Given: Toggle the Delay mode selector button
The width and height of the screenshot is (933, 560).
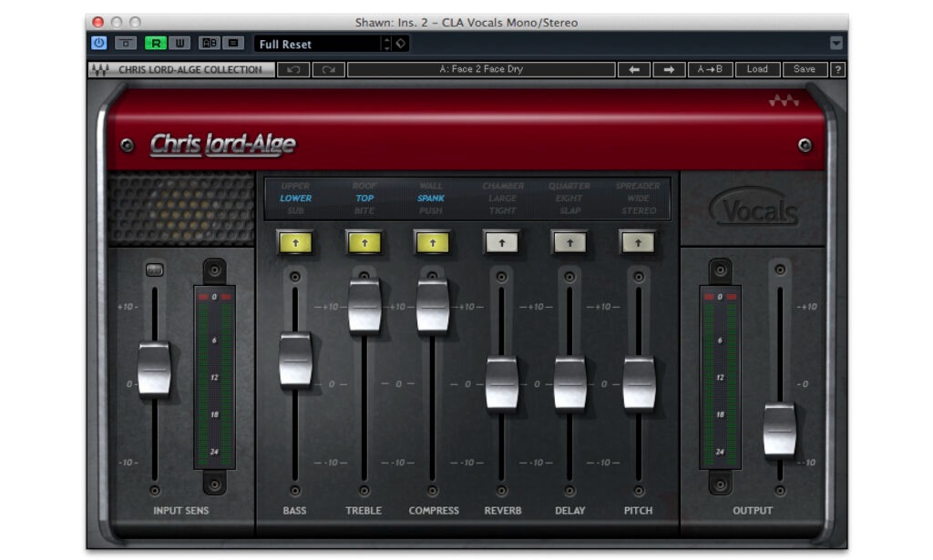Looking at the screenshot, I should 570,242.
